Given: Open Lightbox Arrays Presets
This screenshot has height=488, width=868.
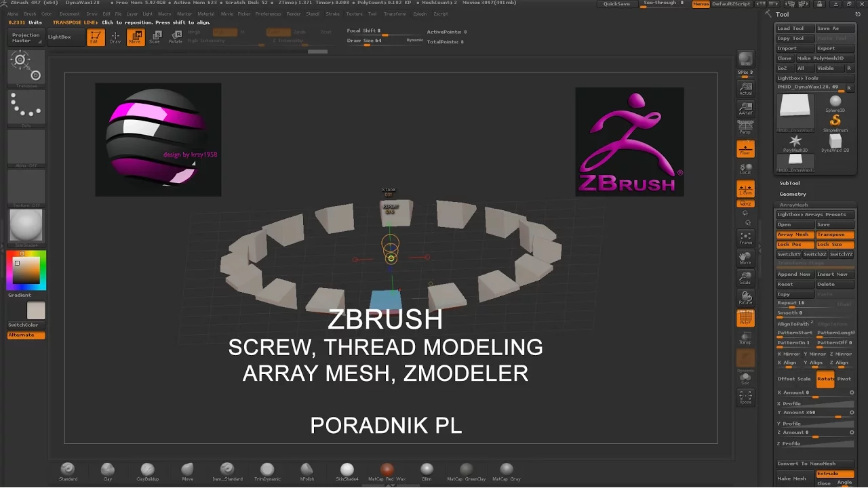Looking at the screenshot, I should click(x=815, y=214).
